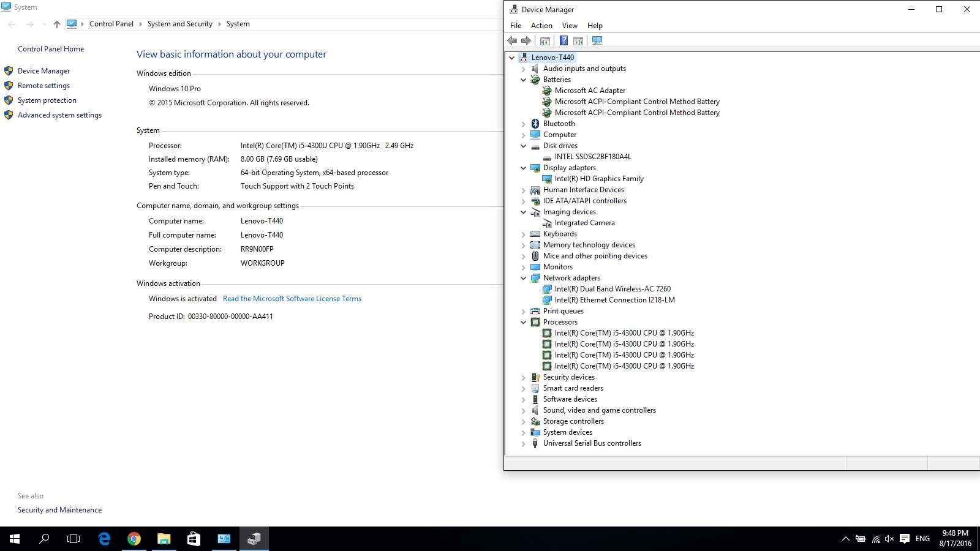
Task: Select Intel Dual Band Wireless-AC 7260
Action: 612,289
